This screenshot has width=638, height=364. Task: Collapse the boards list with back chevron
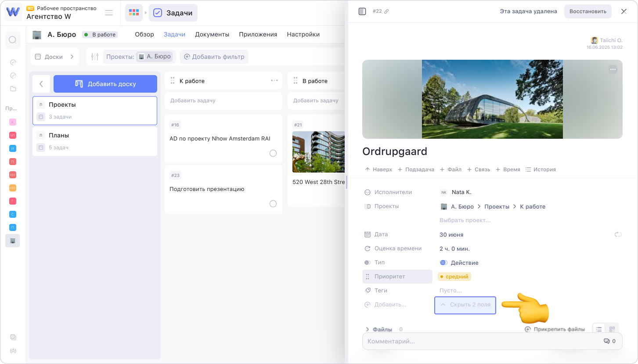click(x=41, y=84)
